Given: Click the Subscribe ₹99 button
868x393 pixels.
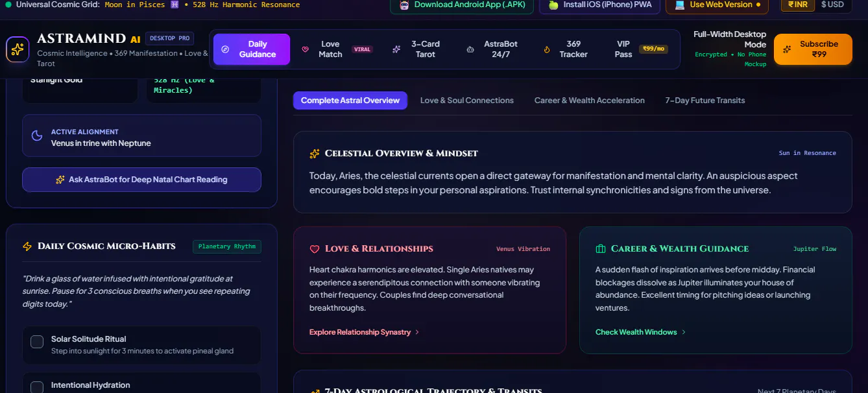Looking at the screenshot, I should (813, 49).
